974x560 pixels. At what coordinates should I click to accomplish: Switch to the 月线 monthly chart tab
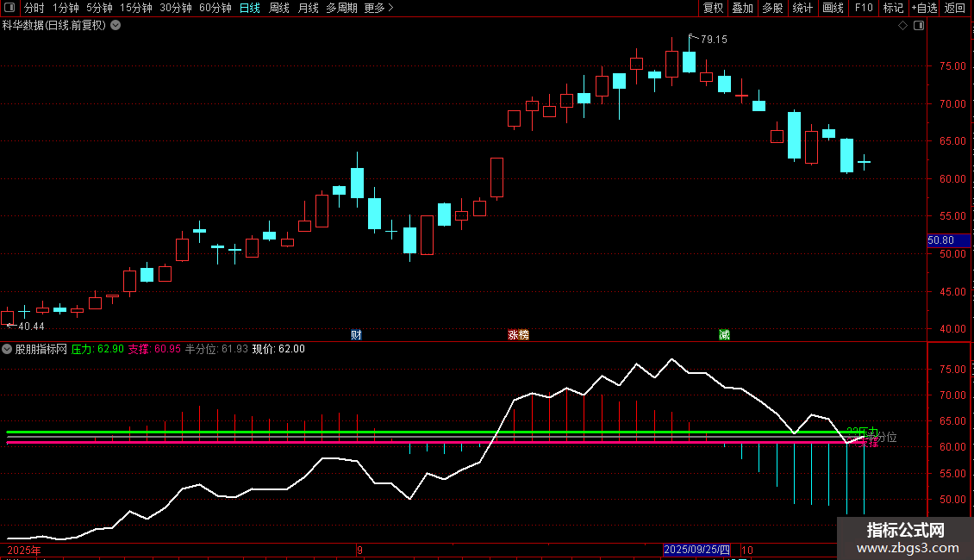click(308, 8)
